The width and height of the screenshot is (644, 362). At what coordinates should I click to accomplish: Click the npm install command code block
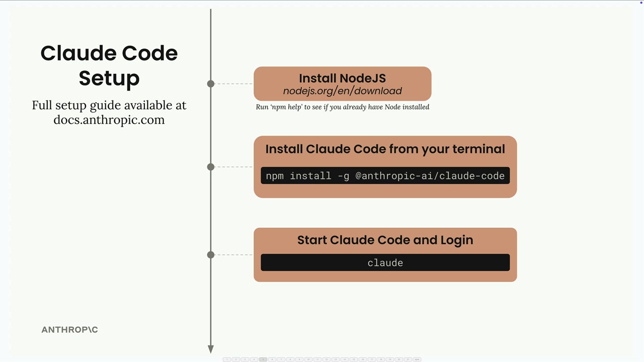(385, 176)
